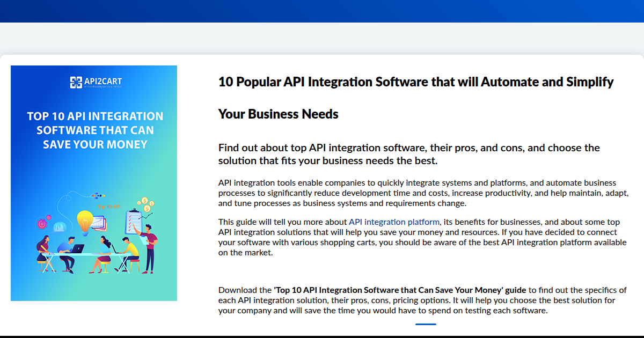Click the subheading starting 'Find out about top API'
Image resolution: width=644 pixels, height=338 pixels.
click(x=409, y=154)
